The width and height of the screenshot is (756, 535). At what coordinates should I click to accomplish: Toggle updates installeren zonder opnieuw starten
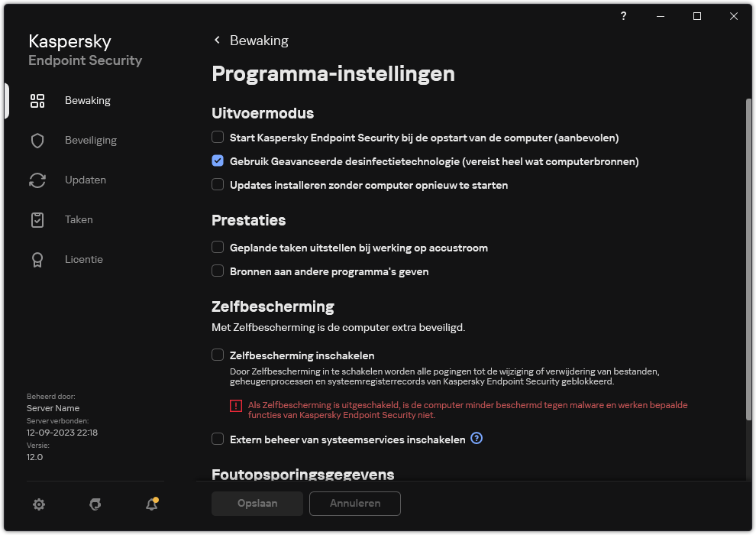point(218,185)
